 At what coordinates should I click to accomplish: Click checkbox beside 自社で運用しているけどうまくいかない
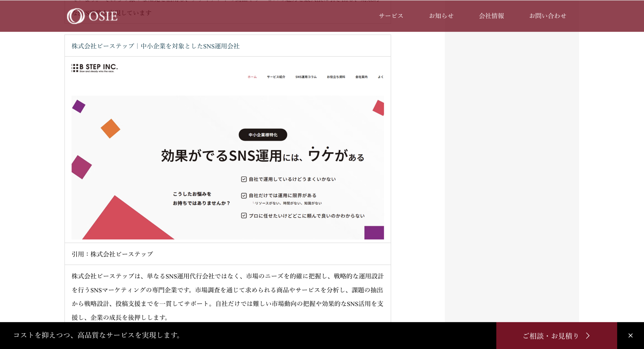(x=244, y=179)
